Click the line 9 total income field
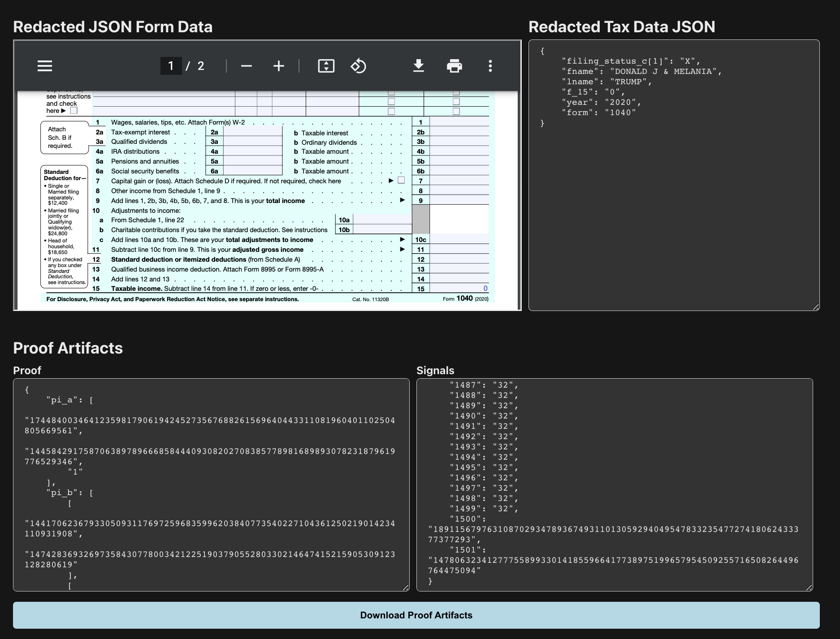 [x=459, y=200]
